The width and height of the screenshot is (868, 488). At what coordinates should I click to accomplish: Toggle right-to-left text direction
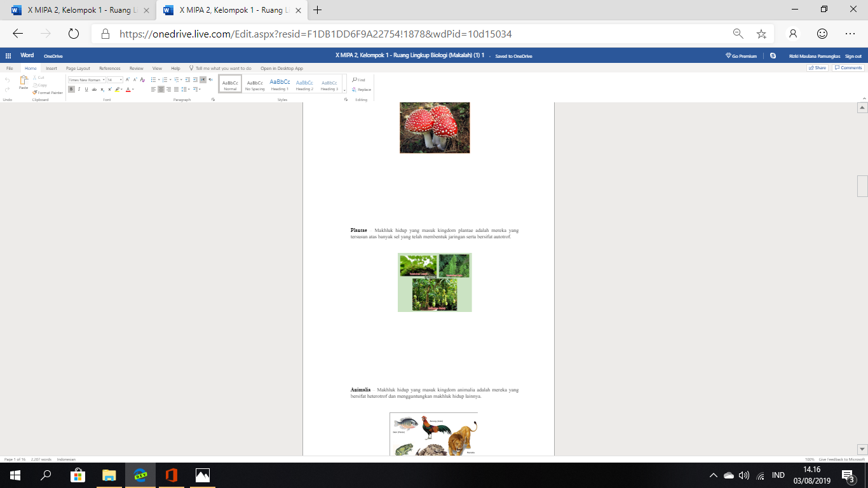point(210,80)
